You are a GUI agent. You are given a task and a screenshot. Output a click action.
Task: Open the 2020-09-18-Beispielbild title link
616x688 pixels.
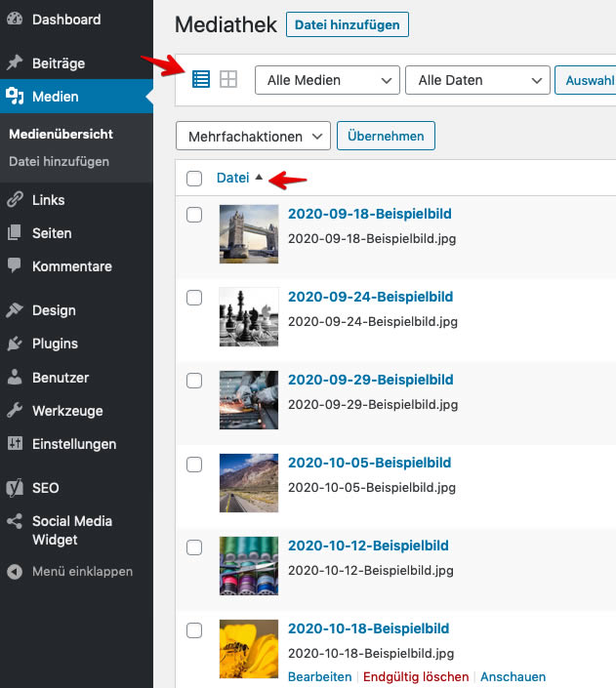(370, 214)
